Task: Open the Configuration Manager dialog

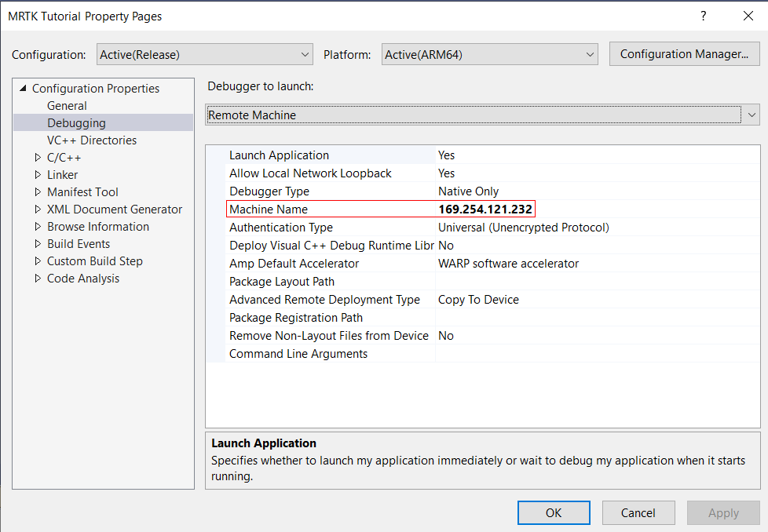Action: (x=684, y=53)
